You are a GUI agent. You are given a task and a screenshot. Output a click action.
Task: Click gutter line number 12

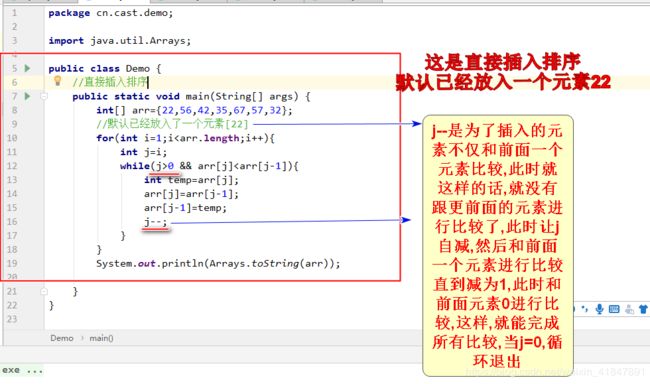12,166
